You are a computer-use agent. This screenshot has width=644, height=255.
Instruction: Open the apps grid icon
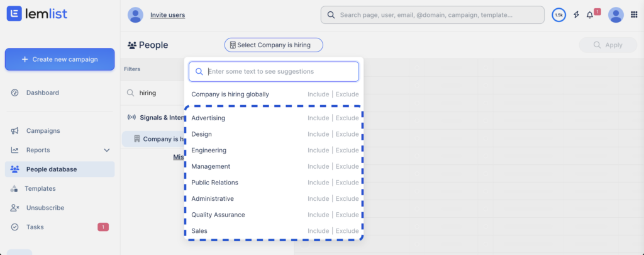coord(633,14)
